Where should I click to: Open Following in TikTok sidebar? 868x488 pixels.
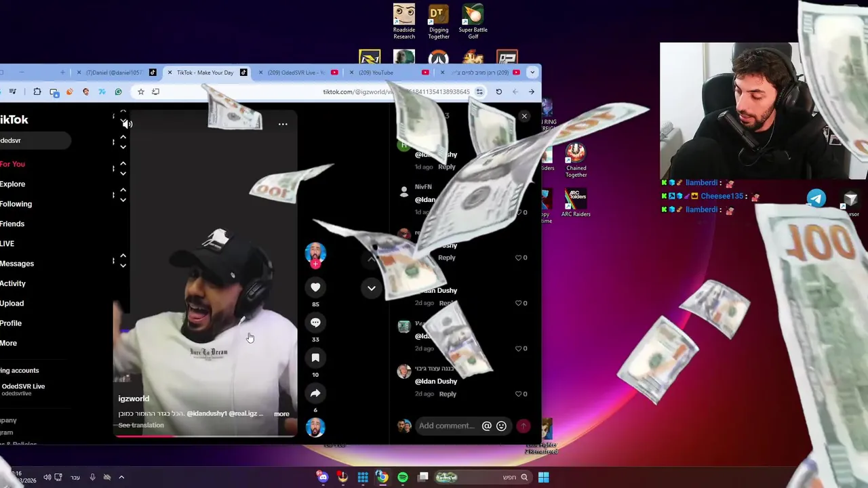click(x=16, y=204)
